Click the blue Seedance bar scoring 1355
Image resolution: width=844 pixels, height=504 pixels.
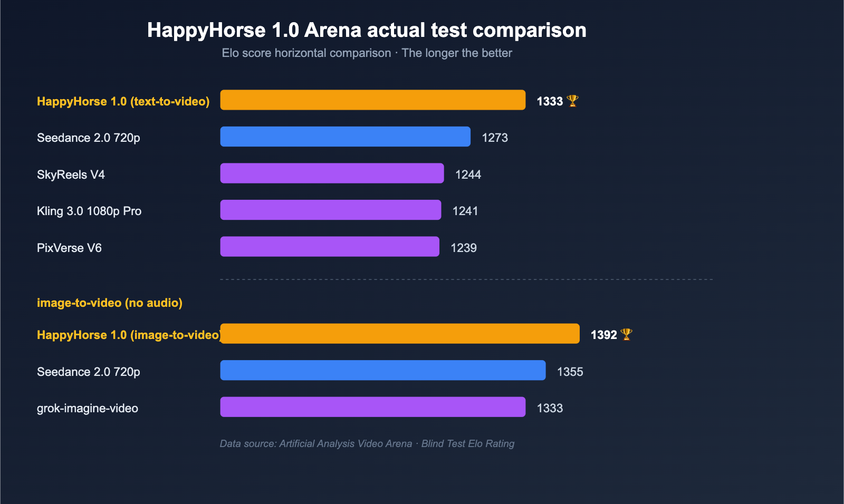[382, 370]
